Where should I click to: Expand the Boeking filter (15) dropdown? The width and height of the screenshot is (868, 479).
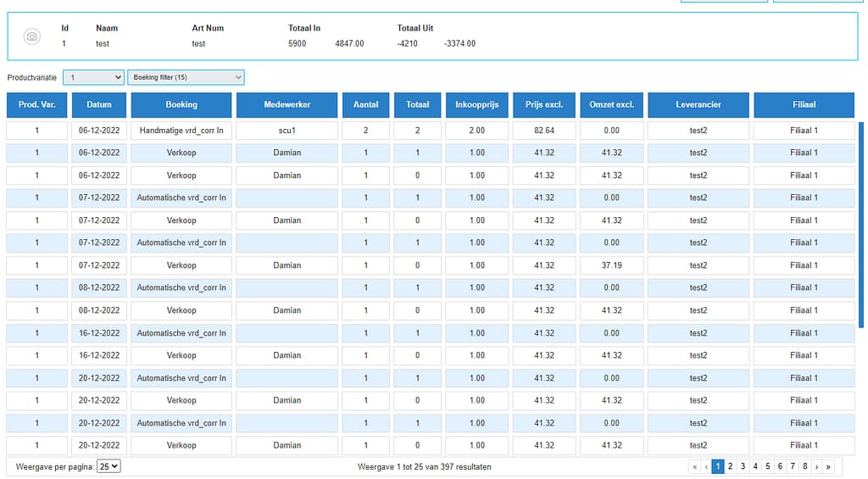pos(186,77)
